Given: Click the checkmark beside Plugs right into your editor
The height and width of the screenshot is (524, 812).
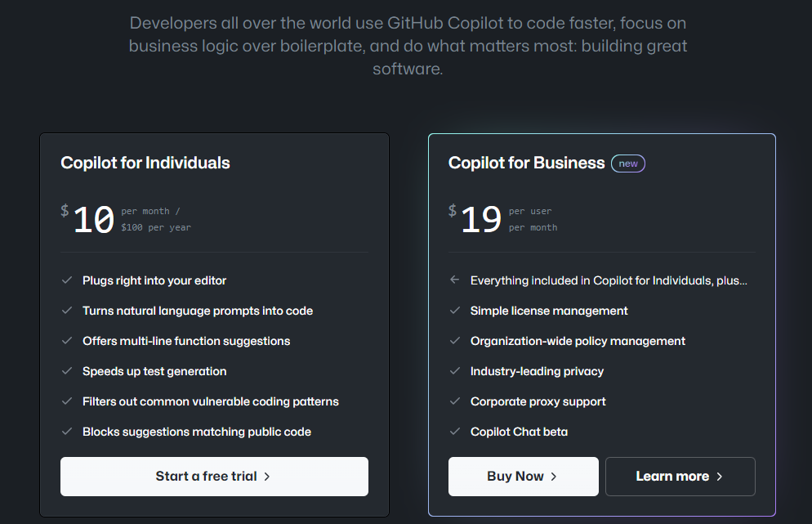Looking at the screenshot, I should coord(67,280).
